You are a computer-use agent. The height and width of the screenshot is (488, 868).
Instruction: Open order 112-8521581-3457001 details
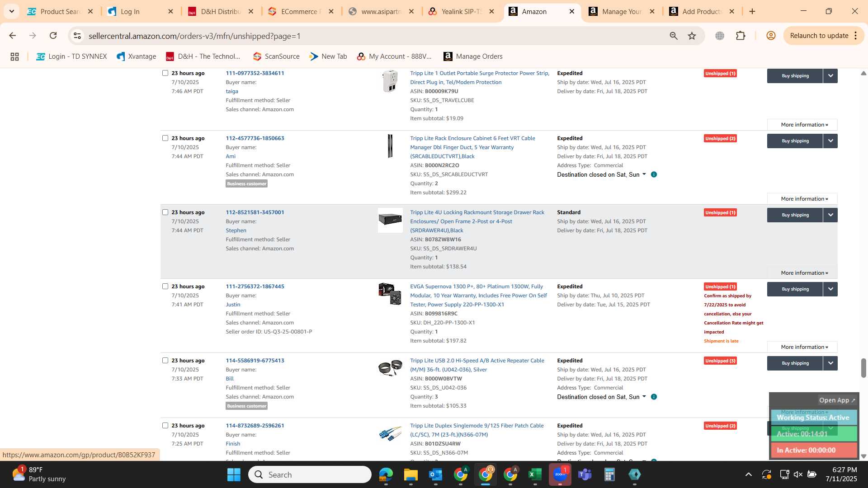click(255, 212)
